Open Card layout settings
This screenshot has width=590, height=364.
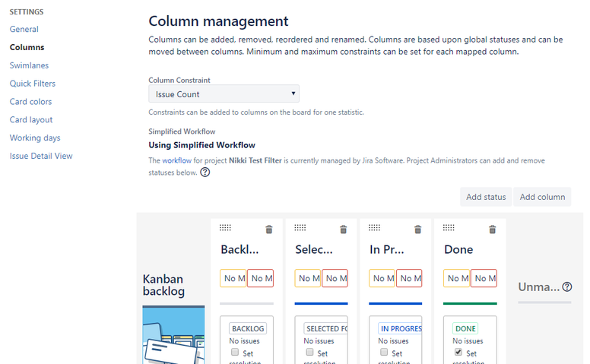pos(31,119)
